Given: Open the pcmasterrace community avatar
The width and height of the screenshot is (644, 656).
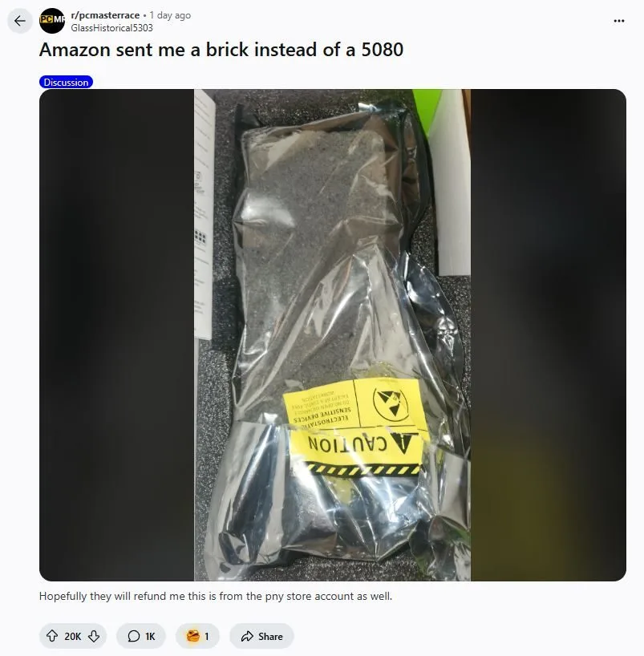Looking at the screenshot, I should click(x=52, y=21).
